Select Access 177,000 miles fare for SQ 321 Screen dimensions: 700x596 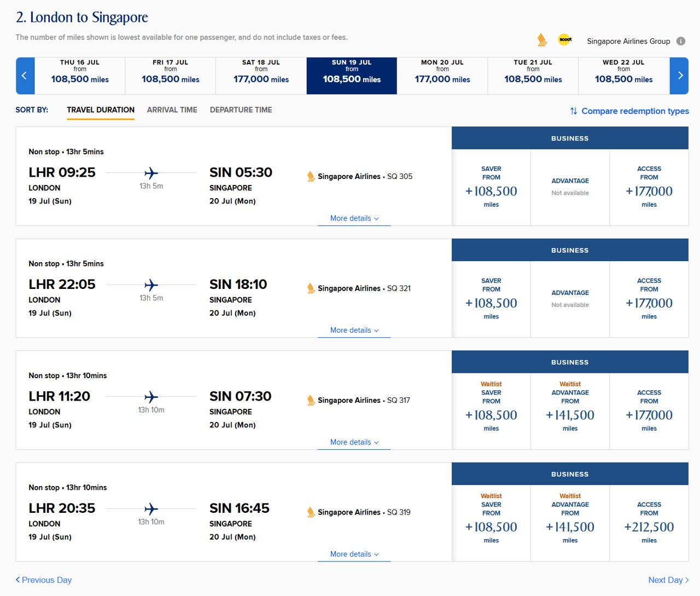(649, 299)
